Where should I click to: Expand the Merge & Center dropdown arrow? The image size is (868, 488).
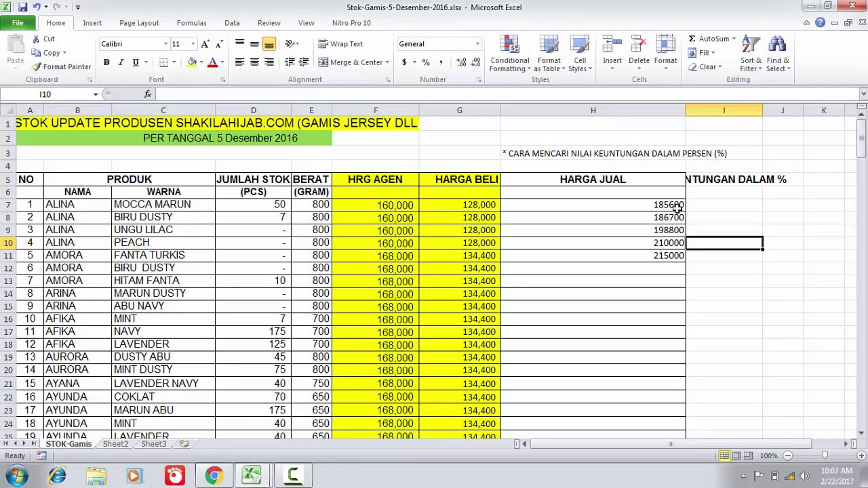pyautogui.click(x=387, y=62)
